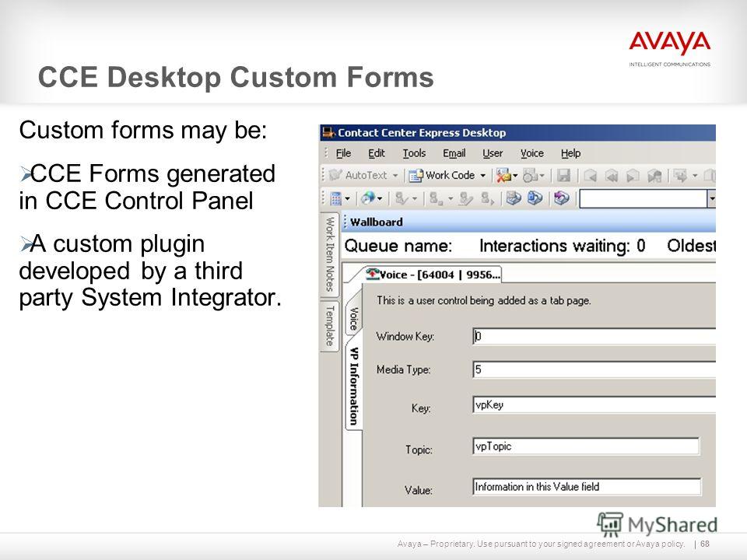Click the envelope icon with red X
This screenshot has width=747, height=560.
(x=503, y=175)
